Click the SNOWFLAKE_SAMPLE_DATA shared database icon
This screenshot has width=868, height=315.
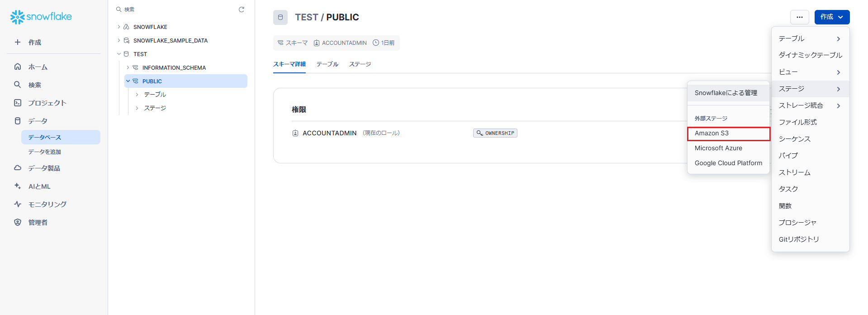pos(127,40)
